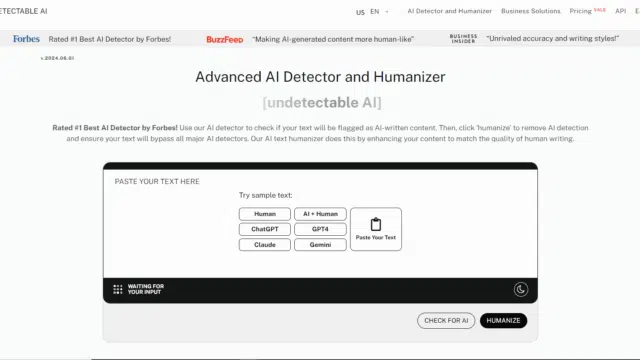Click the [undetectable AI] subtitle text
This screenshot has width=640, height=360.
(x=322, y=102)
